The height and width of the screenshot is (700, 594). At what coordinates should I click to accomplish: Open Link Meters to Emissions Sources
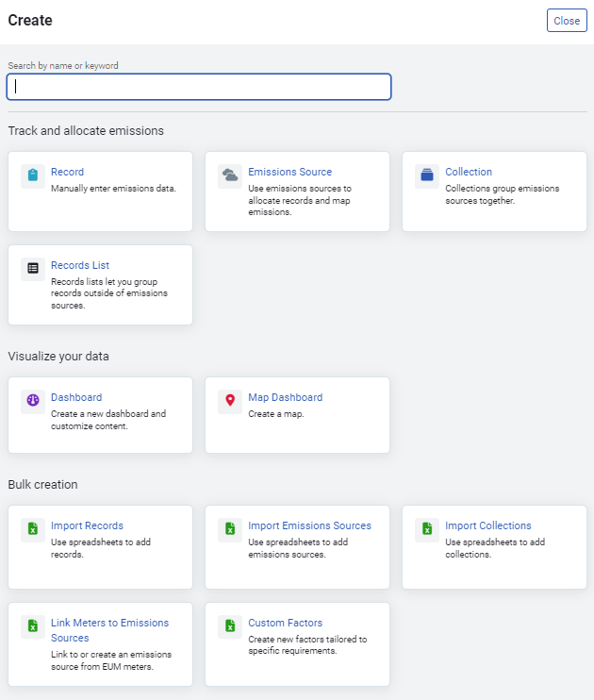[x=109, y=630]
